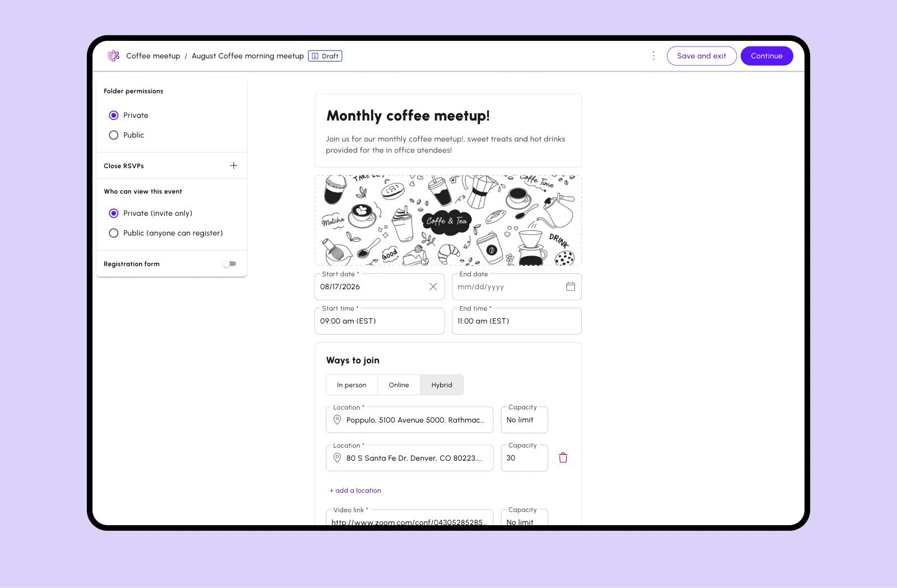Open the End time field
The image size is (897, 588).
[517, 321]
